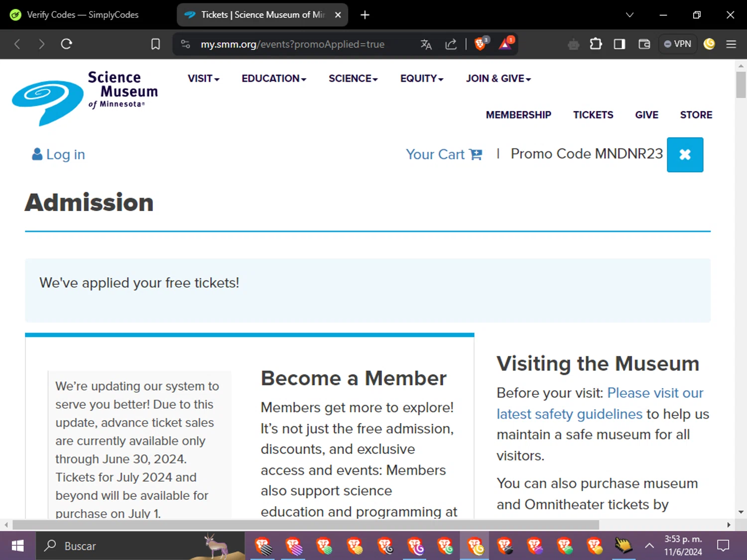Click the Log in link
This screenshot has height=560, width=747.
pyautogui.click(x=58, y=154)
